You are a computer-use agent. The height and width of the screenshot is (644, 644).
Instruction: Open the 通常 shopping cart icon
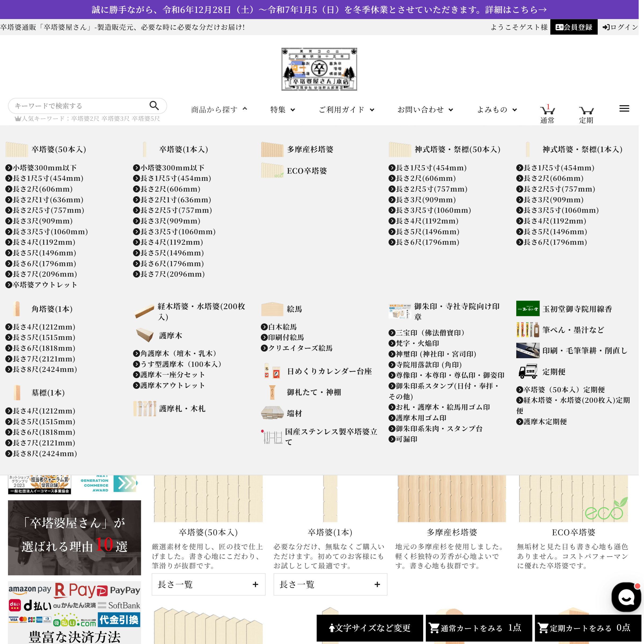pyautogui.click(x=548, y=110)
